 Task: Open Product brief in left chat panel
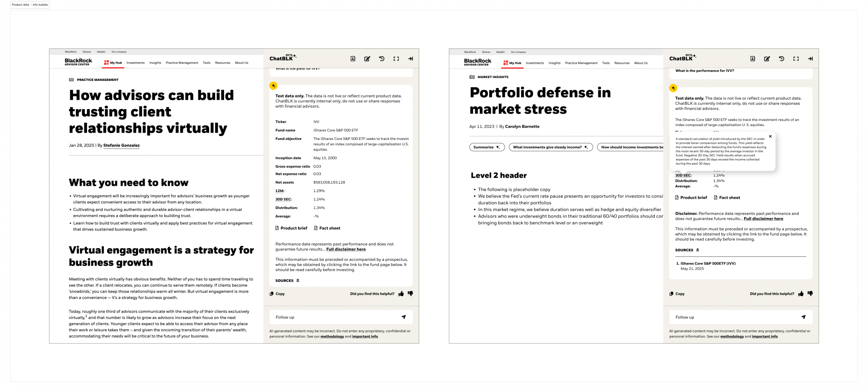click(291, 228)
